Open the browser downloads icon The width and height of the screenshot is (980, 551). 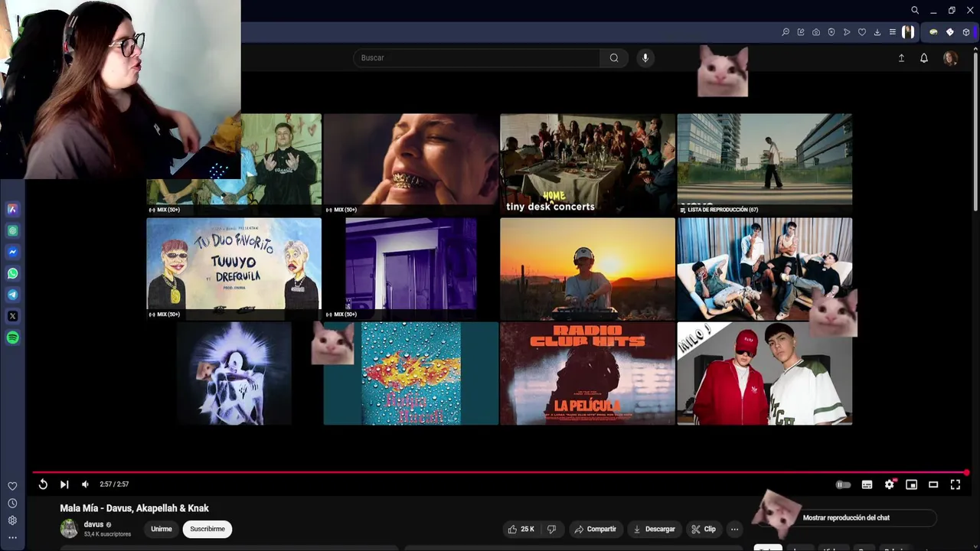[877, 32]
